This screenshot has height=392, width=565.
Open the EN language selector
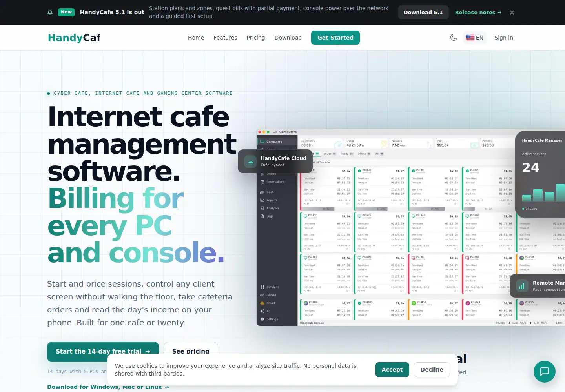pyautogui.click(x=475, y=38)
